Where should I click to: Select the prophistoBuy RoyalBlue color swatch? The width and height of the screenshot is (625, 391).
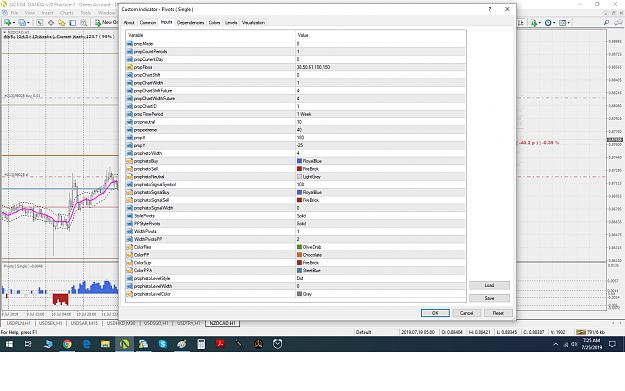(299, 161)
